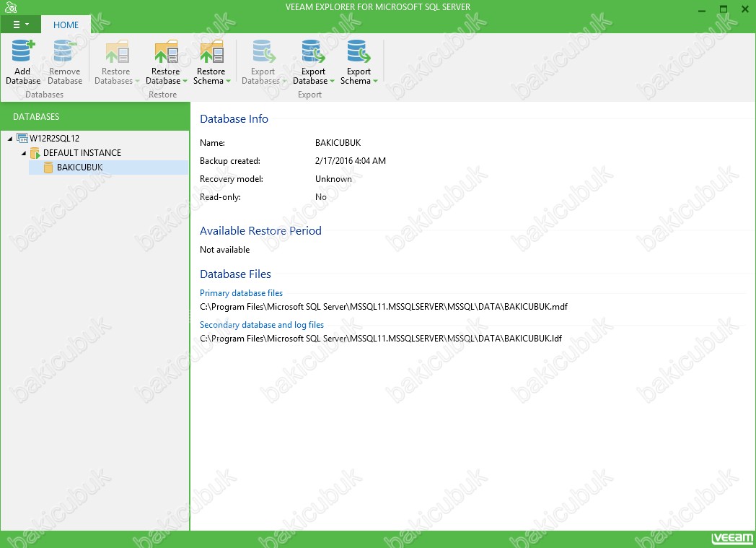Click the backup created date 2/17/2016 4:04 AM
Image resolution: width=756 pixels, height=548 pixels.
pos(351,161)
